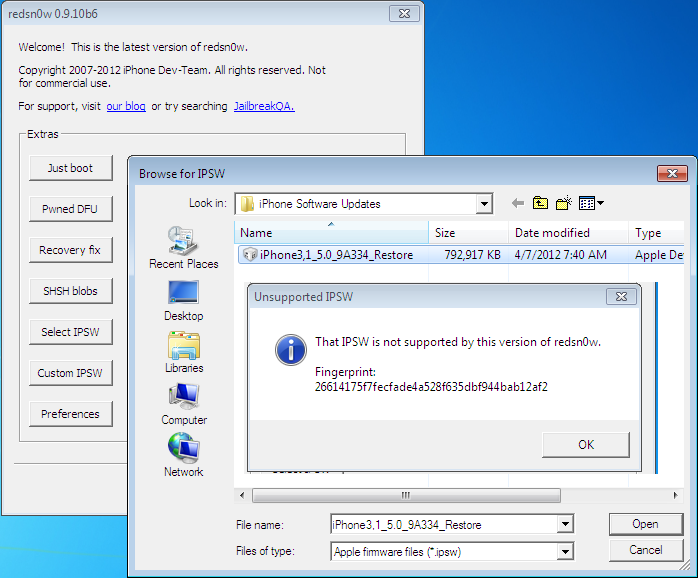Click the file size 792,917 KB cell
The height and width of the screenshot is (579, 698).
pos(472,255)
